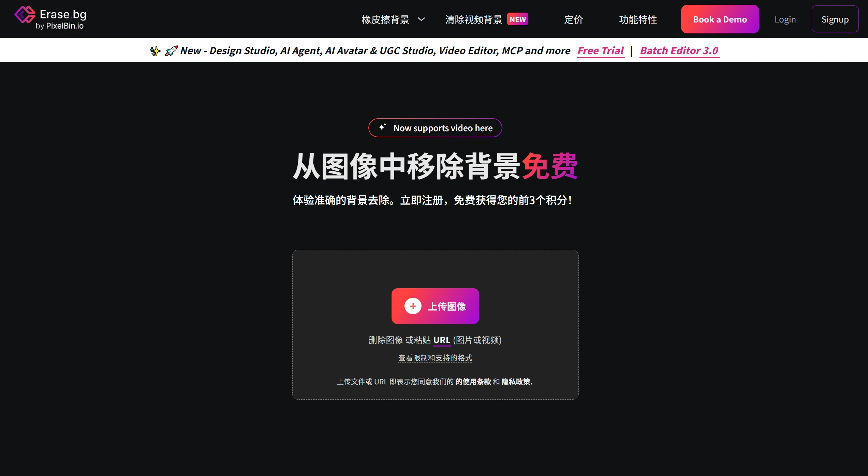Click the sparkle star icon in banner
Image resolution: width=868 pixels, height=476 pixels.
[x=155, y=51]
